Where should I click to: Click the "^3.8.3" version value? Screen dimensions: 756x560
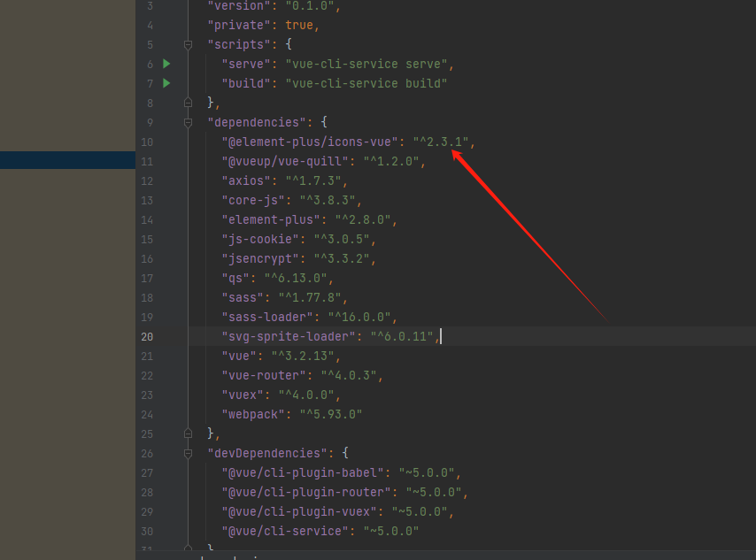point(328,201)
